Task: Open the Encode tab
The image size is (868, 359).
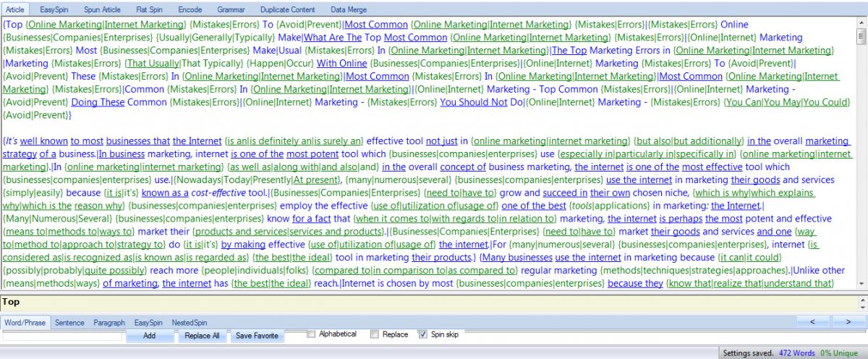Action: 190,9
